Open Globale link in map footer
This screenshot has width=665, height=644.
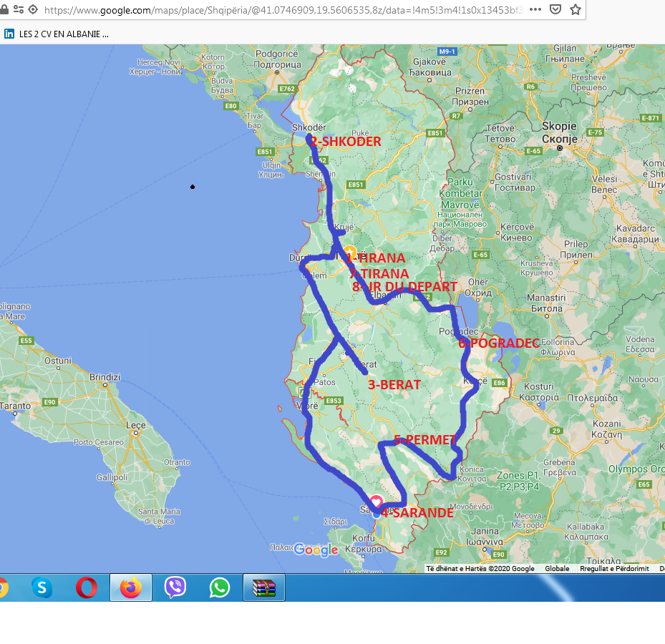pos(557,569)
